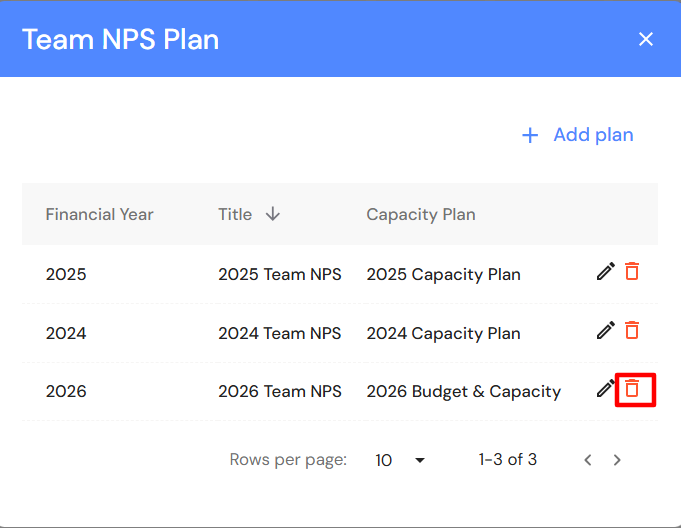
Task: Click the Title sort arrow icon
Action: coord(273,214)
